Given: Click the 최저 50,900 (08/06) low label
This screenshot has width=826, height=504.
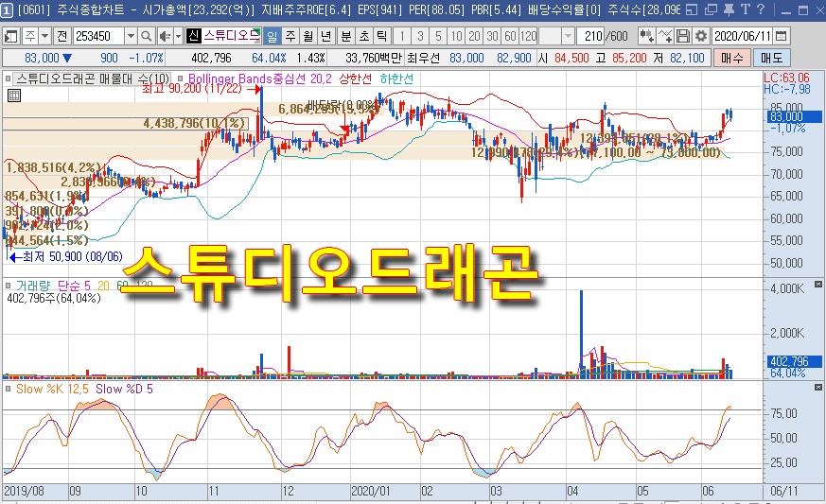Looking at the screenshot, I should [x=73, y=256].
